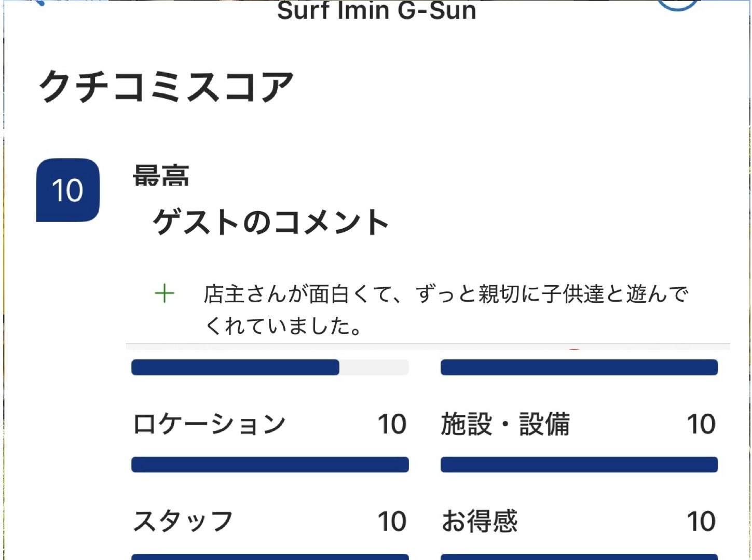Click the full score bar above 施設・設備
The image size is (752, 560).
pos(579,367)
